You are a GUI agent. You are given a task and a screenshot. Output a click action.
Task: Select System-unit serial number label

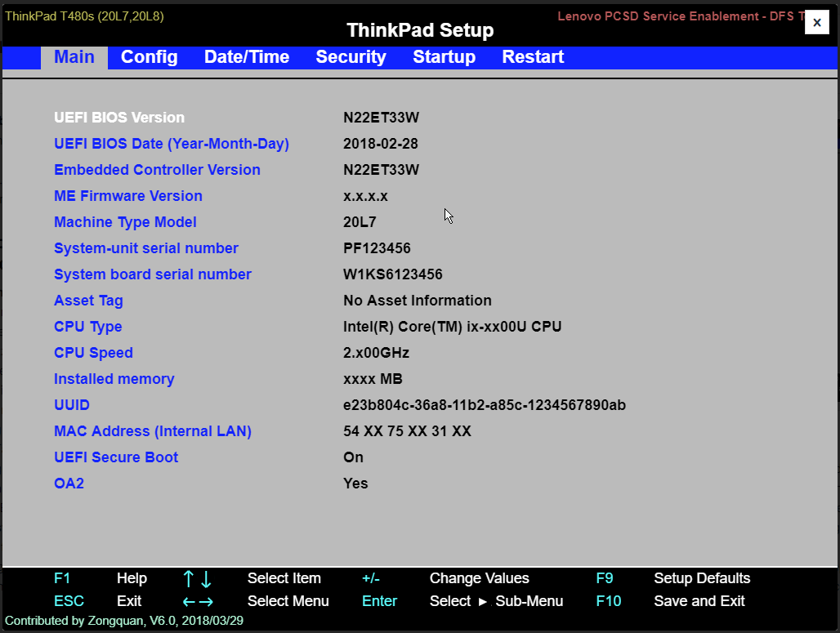point(145,248)
